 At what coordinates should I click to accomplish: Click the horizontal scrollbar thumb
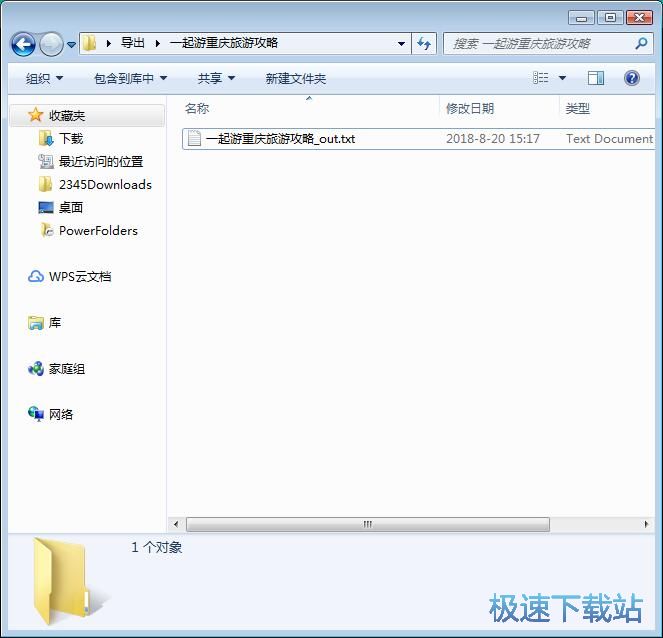[x=368, y=524]
